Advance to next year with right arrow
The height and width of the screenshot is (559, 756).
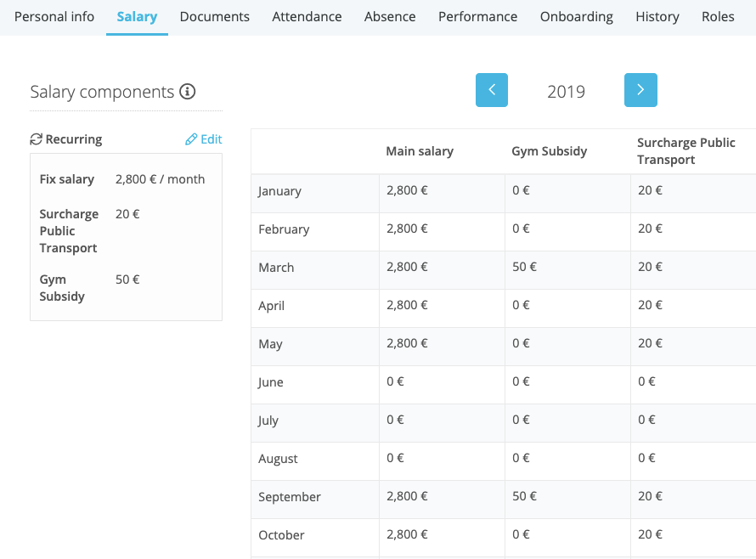coord(640,90)
